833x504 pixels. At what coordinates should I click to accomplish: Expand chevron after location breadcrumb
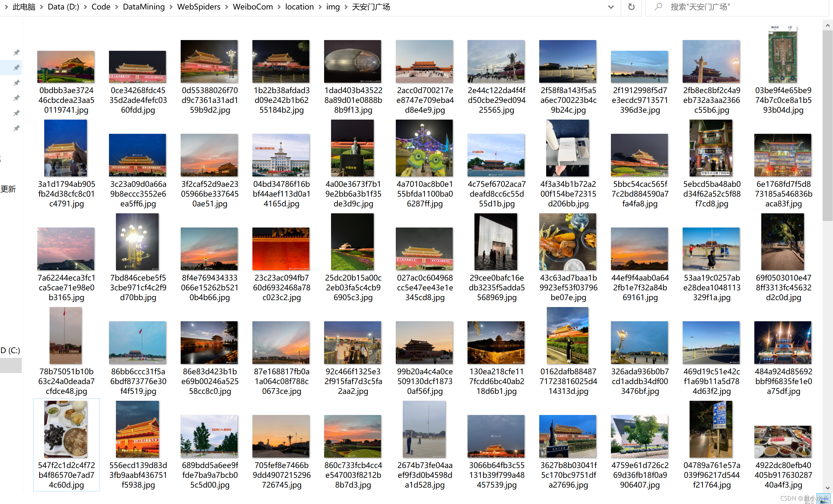[x=320, y=7]
